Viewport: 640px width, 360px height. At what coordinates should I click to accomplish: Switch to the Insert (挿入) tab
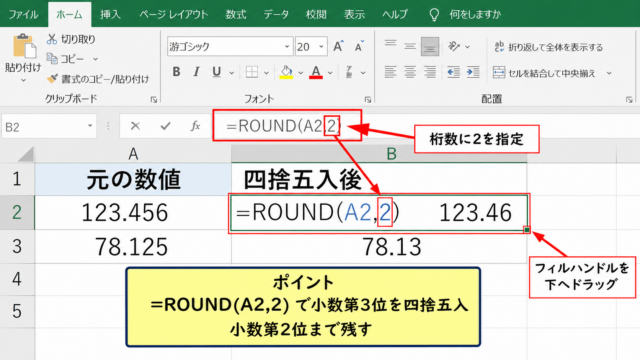(x=111, y=14)
